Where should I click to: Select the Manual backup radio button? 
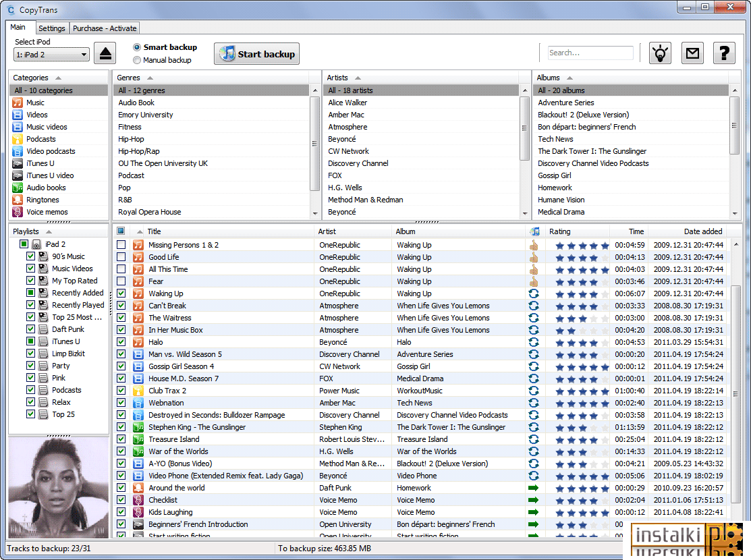coord(137,60)
